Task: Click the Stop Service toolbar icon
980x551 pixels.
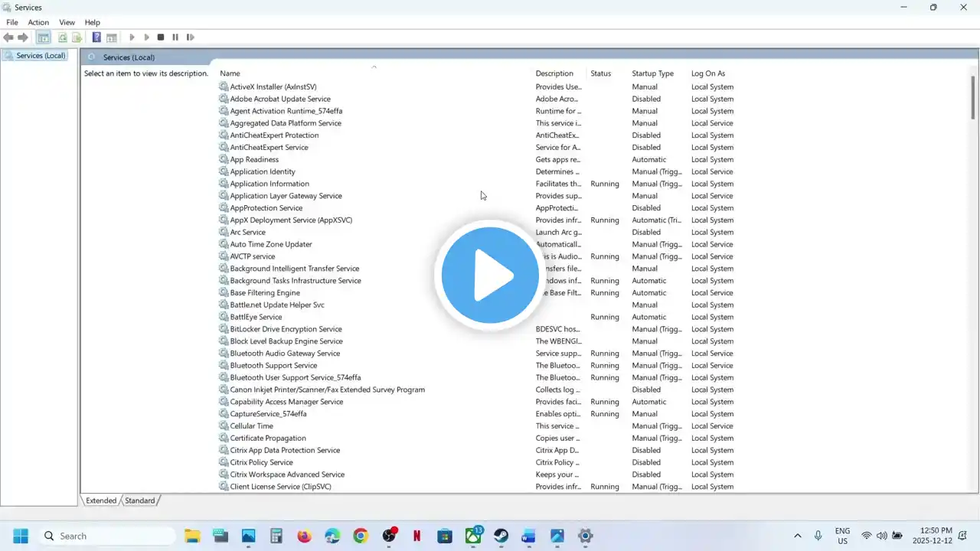Action: pyautogui.click(x=161, y=37)
